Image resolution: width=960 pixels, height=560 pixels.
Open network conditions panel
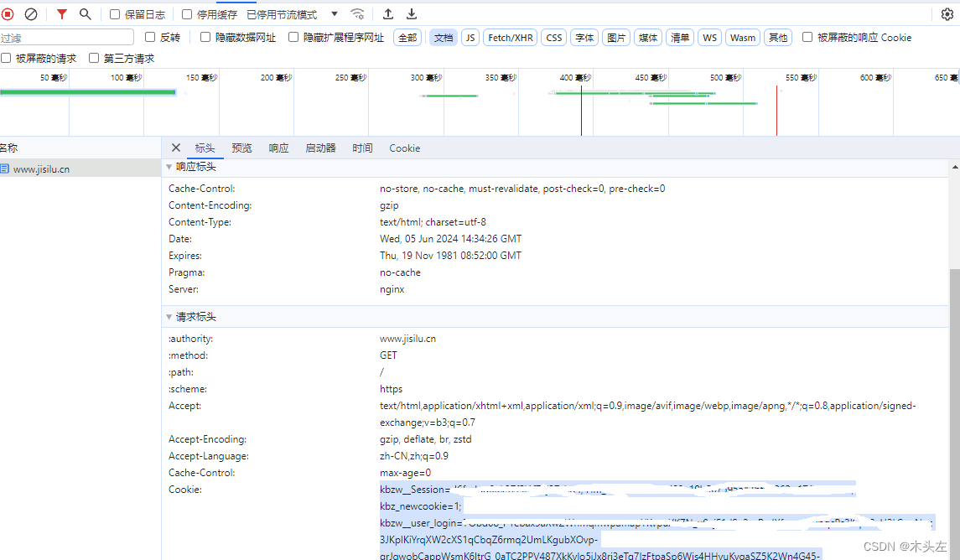click(x=357, y=13)
